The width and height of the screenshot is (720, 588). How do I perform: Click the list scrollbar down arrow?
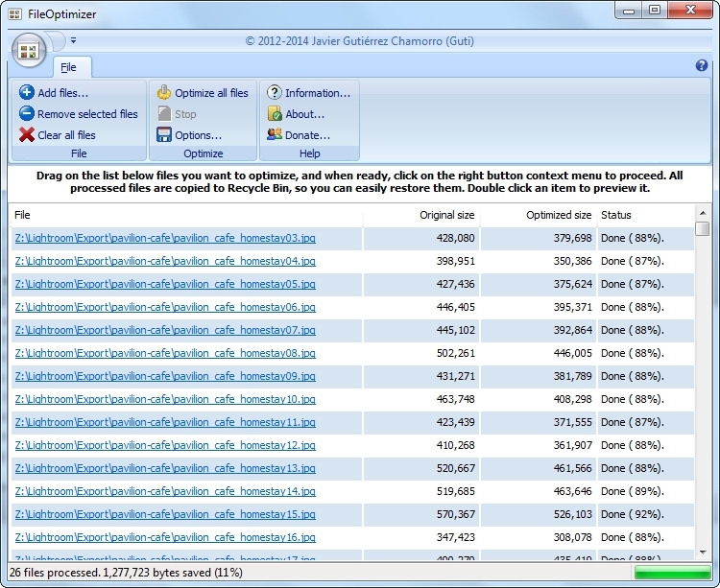click(703, 553)
